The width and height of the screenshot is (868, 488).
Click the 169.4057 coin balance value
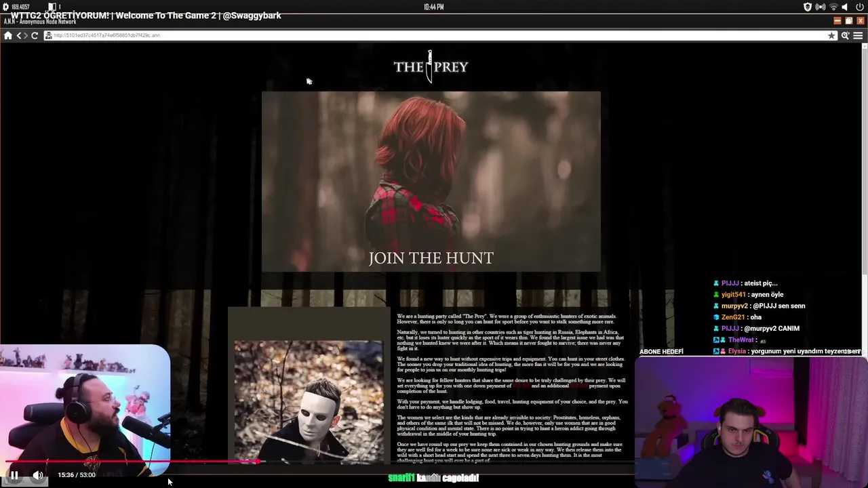point(20,7)
